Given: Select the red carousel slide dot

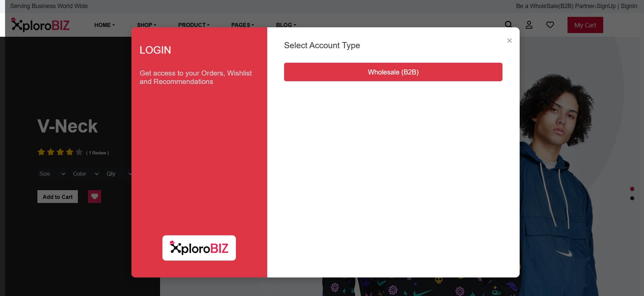Looking at the screenshot, I should 632,189.
